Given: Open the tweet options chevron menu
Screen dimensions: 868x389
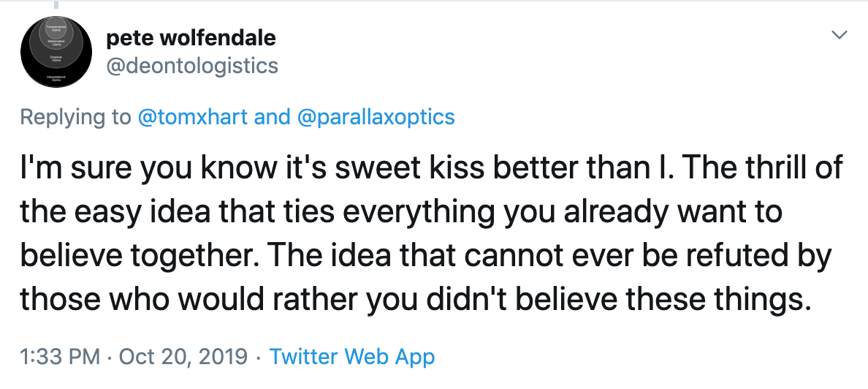Looking at the screenshot, I should click(840, 35).
